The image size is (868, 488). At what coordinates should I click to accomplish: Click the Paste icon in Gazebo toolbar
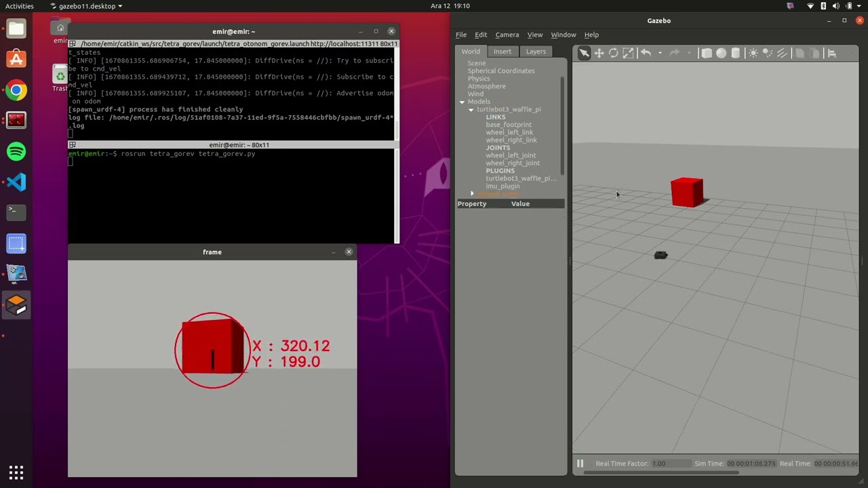(814, 54)
